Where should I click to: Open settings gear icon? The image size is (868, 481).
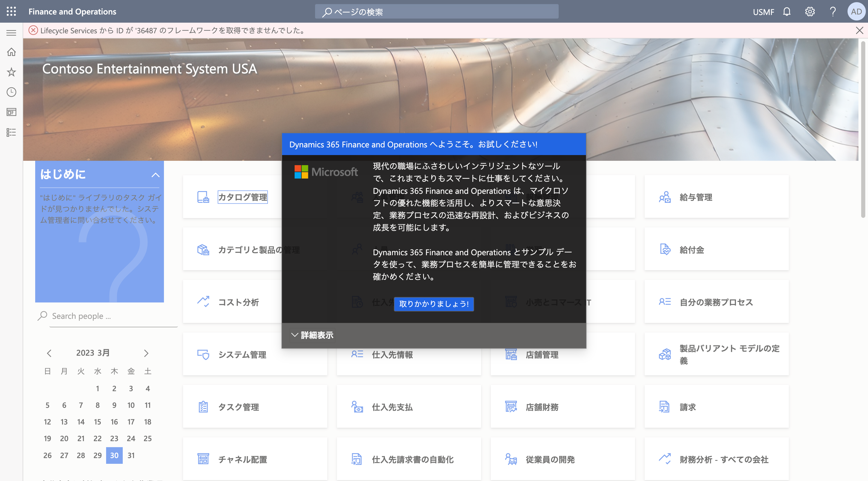tap(810, 12)
